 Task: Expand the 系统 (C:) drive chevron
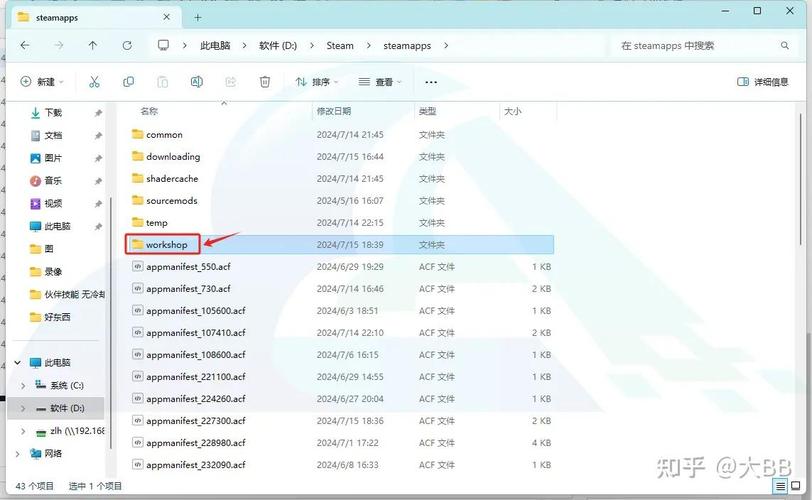click(23, 386)
